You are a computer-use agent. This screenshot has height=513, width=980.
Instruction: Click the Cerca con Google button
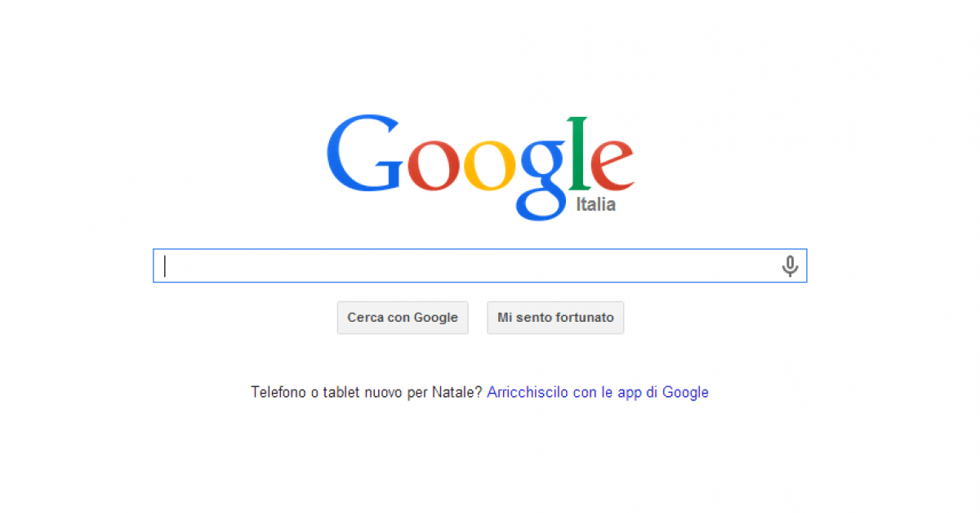tap(403, 318)
